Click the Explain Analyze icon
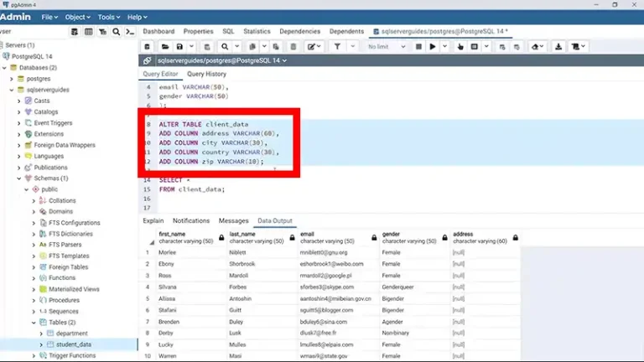The width and height of the screenshot is (644, 362). (475, 47)
